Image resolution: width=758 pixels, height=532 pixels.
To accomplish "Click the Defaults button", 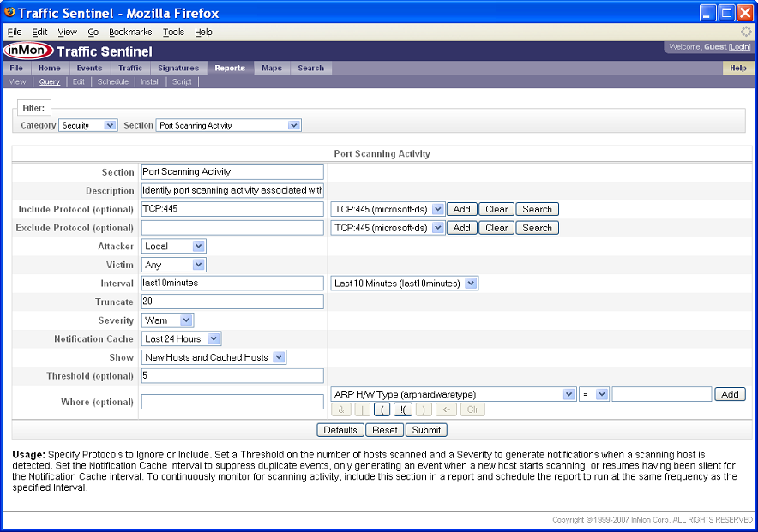I will 340,430.
